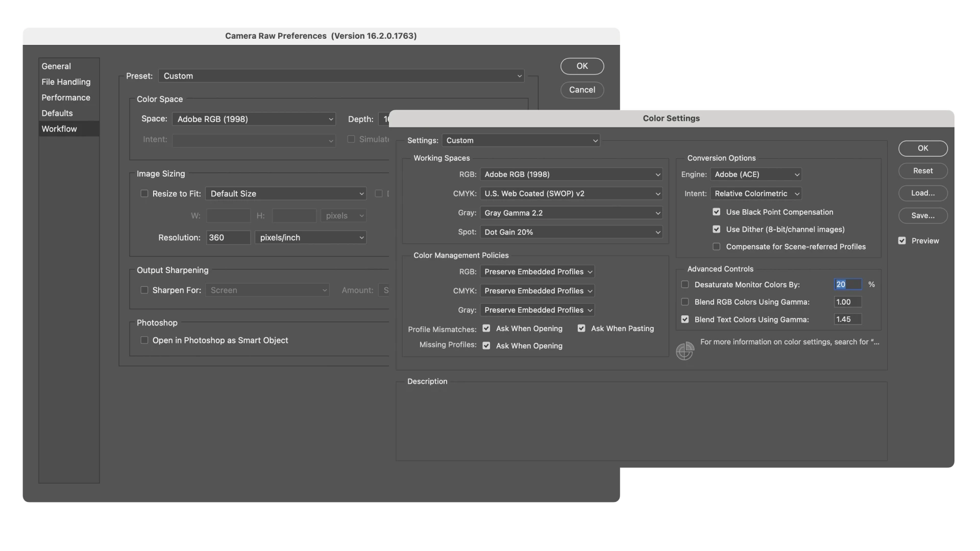Uncheck Blend Text Colors Using Gamma
The height and width of the screenshot is (551, 980).
[x=685, y=319]
